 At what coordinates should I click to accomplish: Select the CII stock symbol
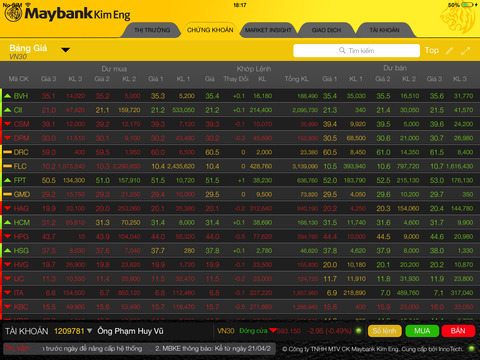pyautogui.click(x=18, y=110)
